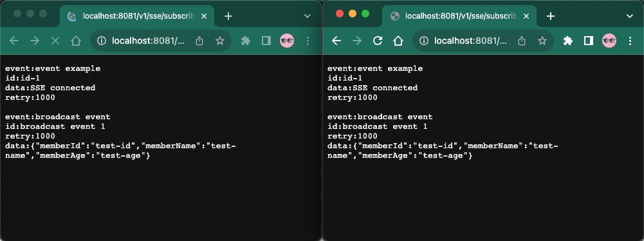Click 'id:id-1' line in left window

click(23, 78)
